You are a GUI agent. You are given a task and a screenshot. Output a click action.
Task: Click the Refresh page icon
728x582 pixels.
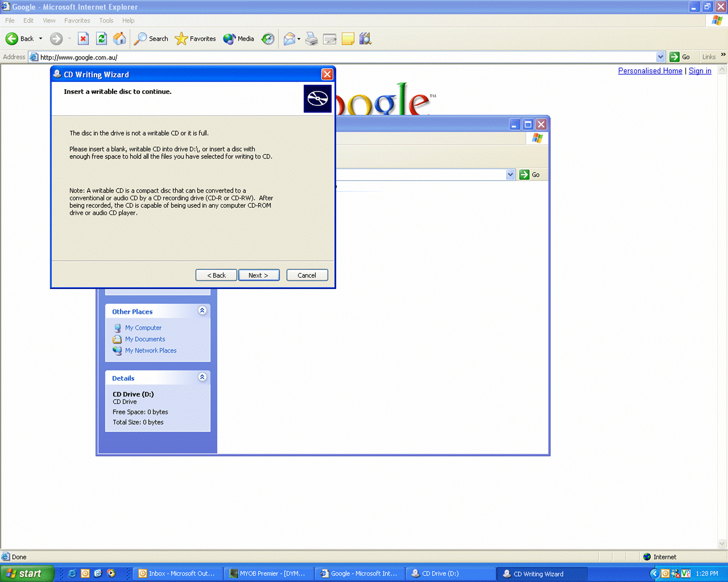point(102,39)
